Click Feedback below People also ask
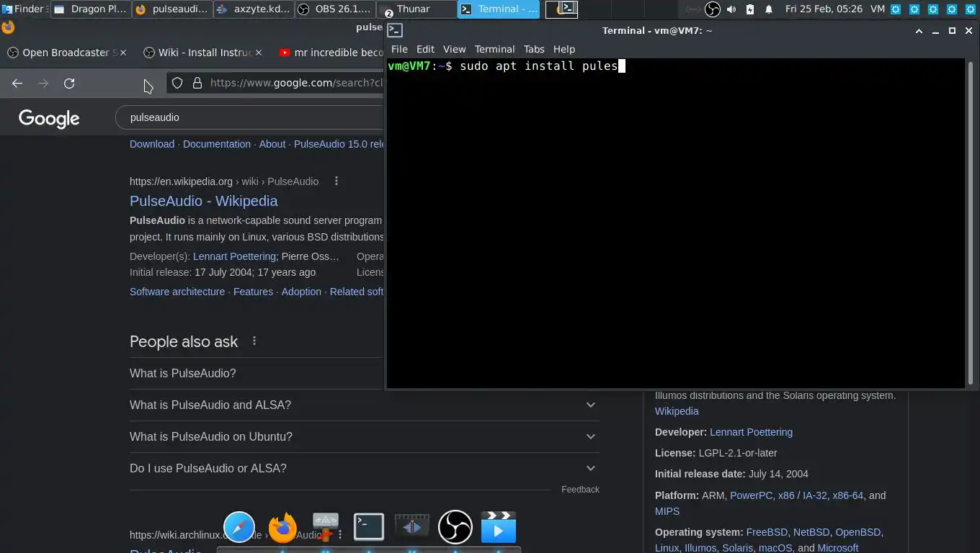 pyautogui.click(x=580, y=490)
